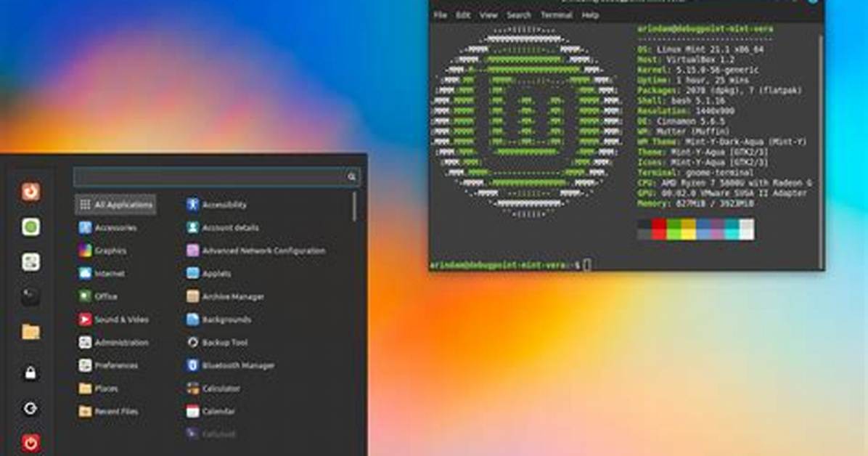Click the search magnifier icon in menu
The height and width of the screenshot is (456, 868).
[351, 176]
